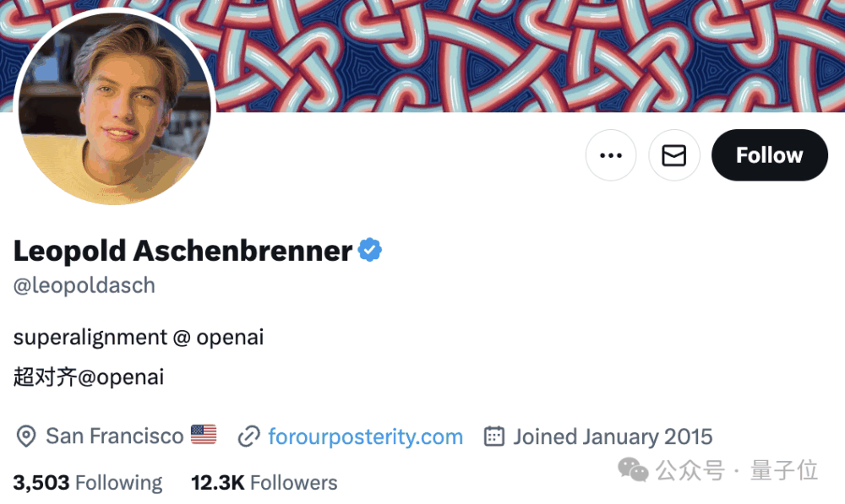Follow Leopold Aschenbrenner
This screenshot has height=504, width=845.
[769, 155]
